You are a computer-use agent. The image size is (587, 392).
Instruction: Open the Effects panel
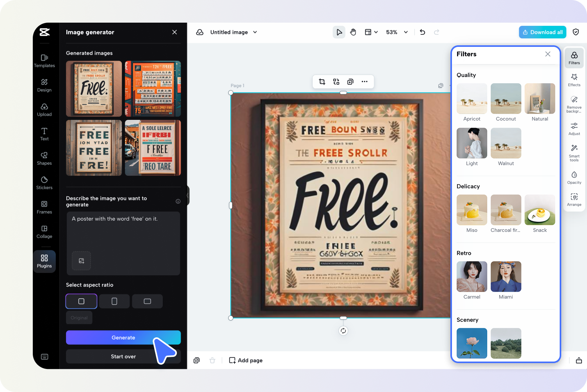pos(574,80)
